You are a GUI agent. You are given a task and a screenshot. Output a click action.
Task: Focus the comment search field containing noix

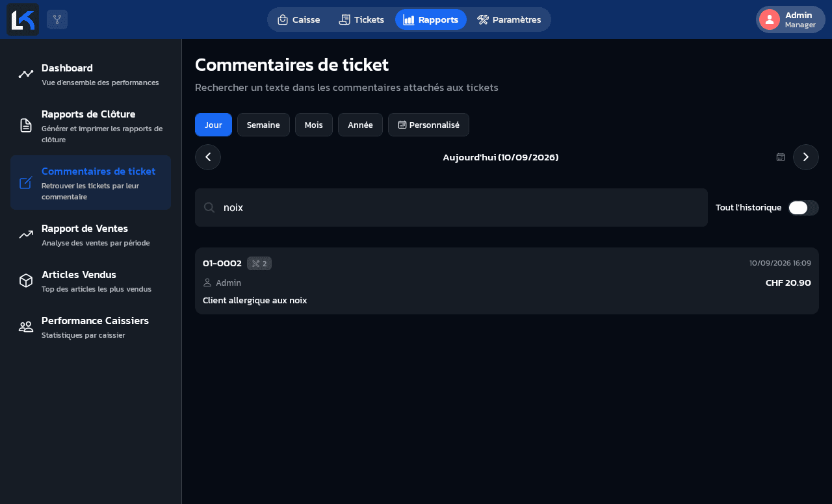click(x=451, y=208)
